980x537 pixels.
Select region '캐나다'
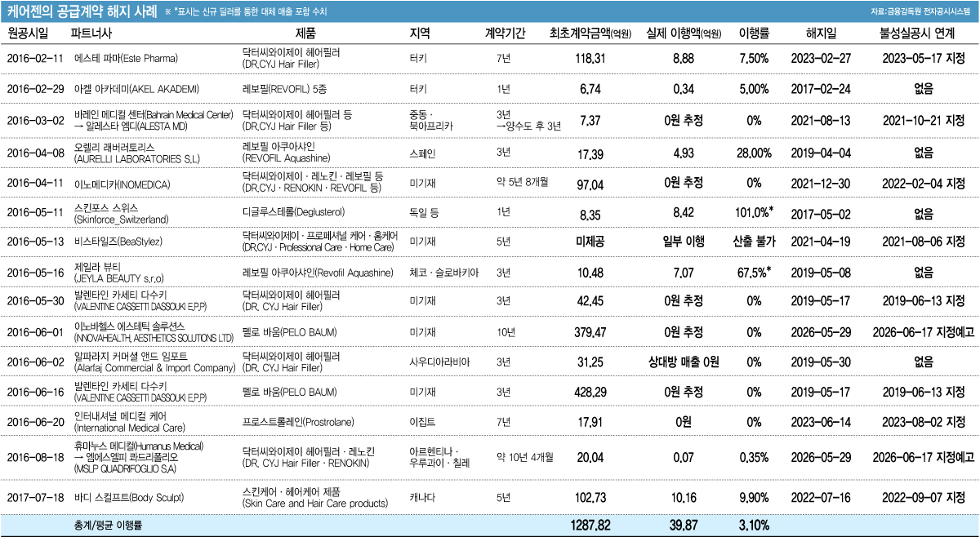tap(421, 498)
